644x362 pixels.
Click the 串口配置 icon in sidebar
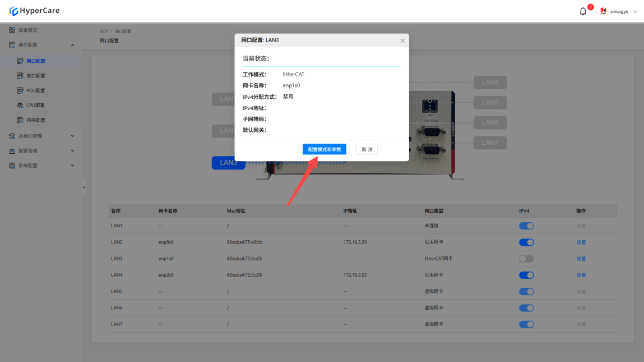point(20,76)
